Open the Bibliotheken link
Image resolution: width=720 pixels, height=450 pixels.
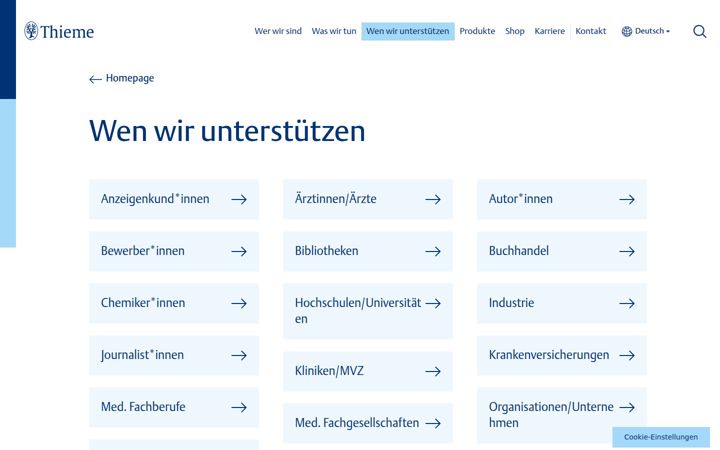click(x=368, y=251)
